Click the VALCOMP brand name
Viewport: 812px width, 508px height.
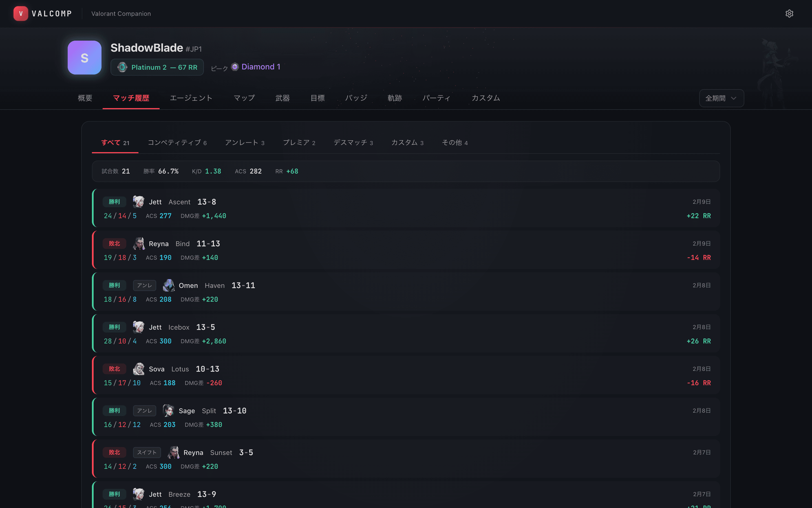(52, 14)
